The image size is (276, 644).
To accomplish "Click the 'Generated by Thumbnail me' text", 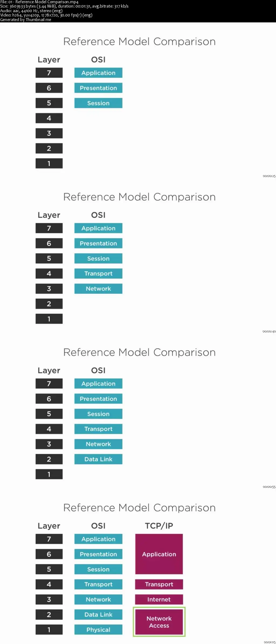I will tap(26, 19).
